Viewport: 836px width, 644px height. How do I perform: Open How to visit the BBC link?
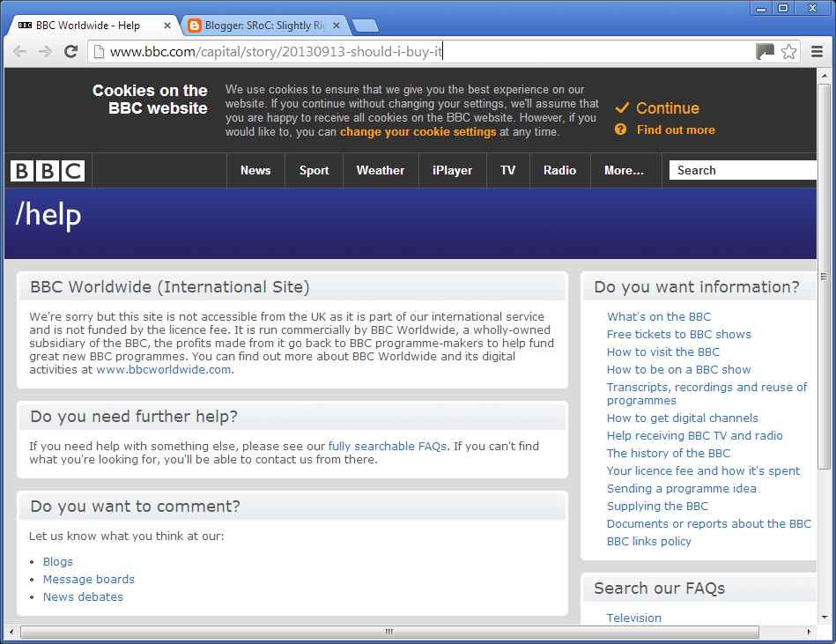[x=663, y=352]
